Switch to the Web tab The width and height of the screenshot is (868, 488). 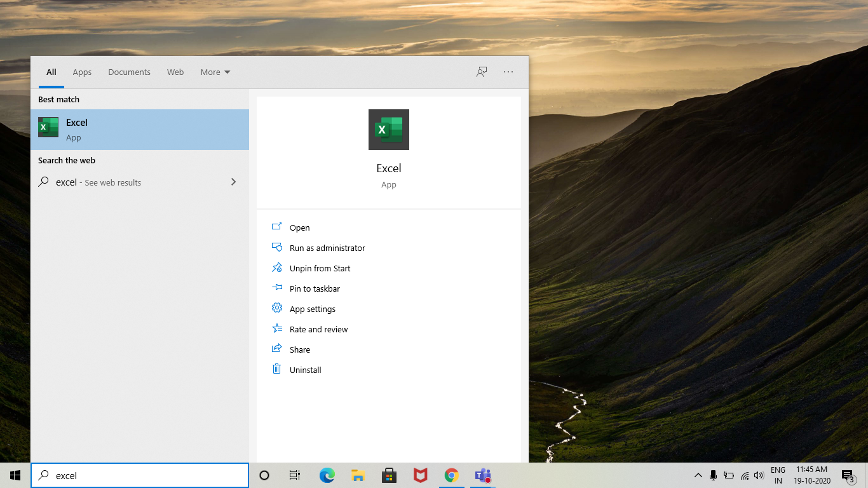pyautogui.click(x=175, y=72)
